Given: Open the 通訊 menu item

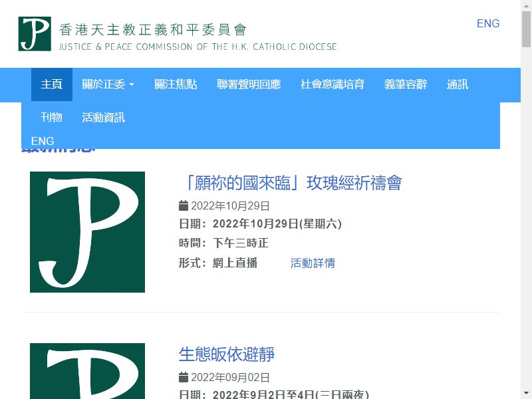Looking at the screenshot, I should 458,84.
